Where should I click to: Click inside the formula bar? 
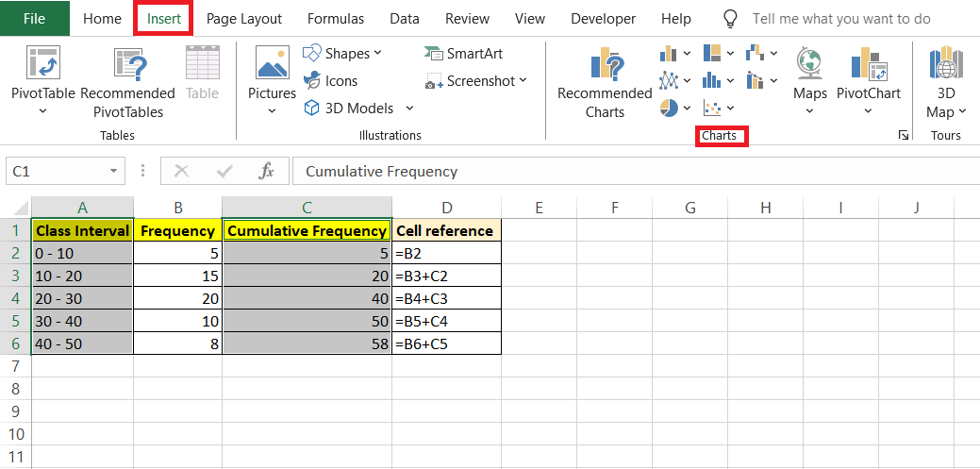(636, 171)
